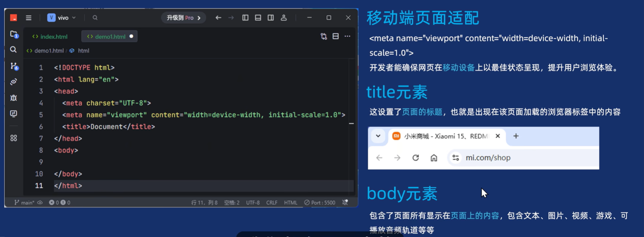Click the branch sync icon next to main*

click(x=40, y=202)
